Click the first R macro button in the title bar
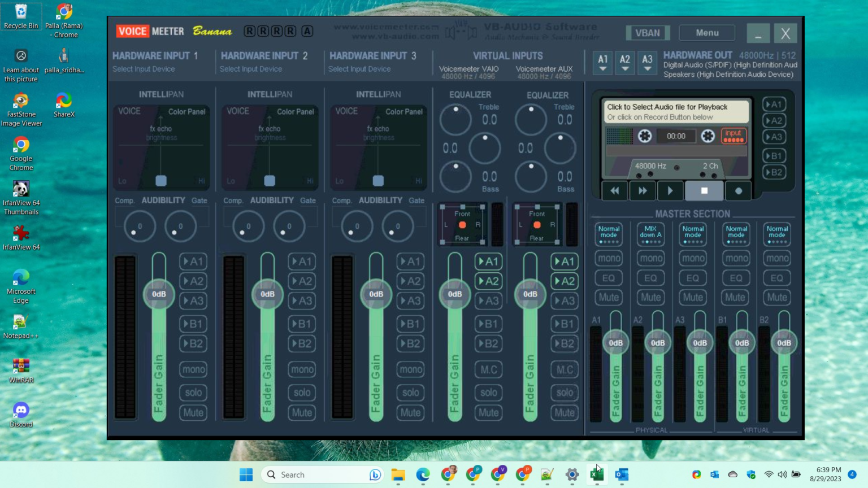868x488 pixels. [249, 32]
